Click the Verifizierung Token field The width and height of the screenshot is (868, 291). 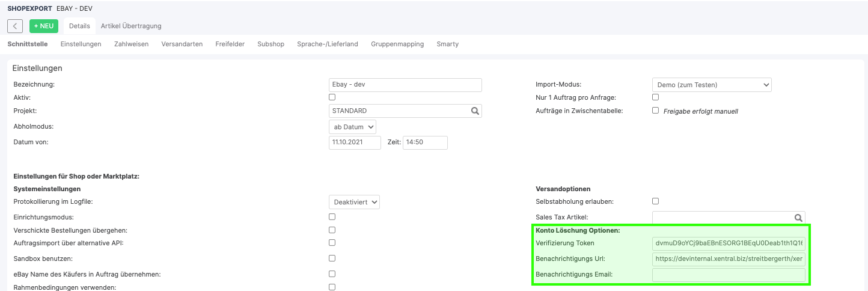[x=728, y=244]
